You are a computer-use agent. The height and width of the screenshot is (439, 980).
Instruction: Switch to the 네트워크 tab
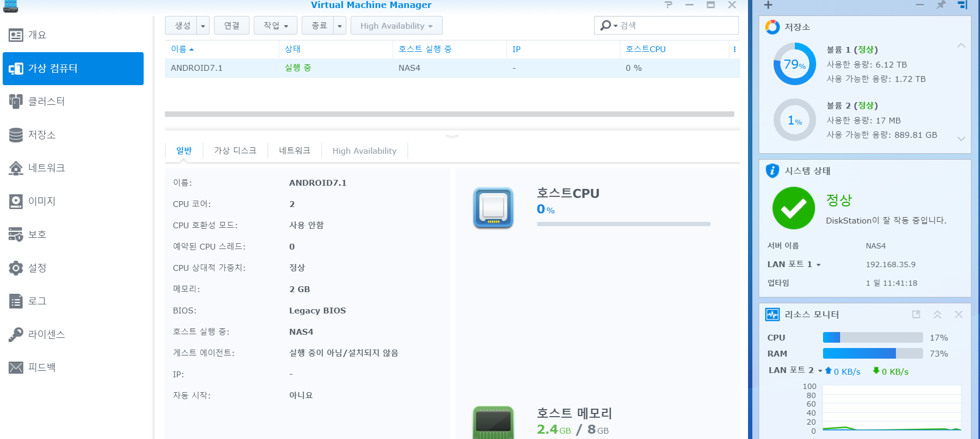(x=295, y=151)
